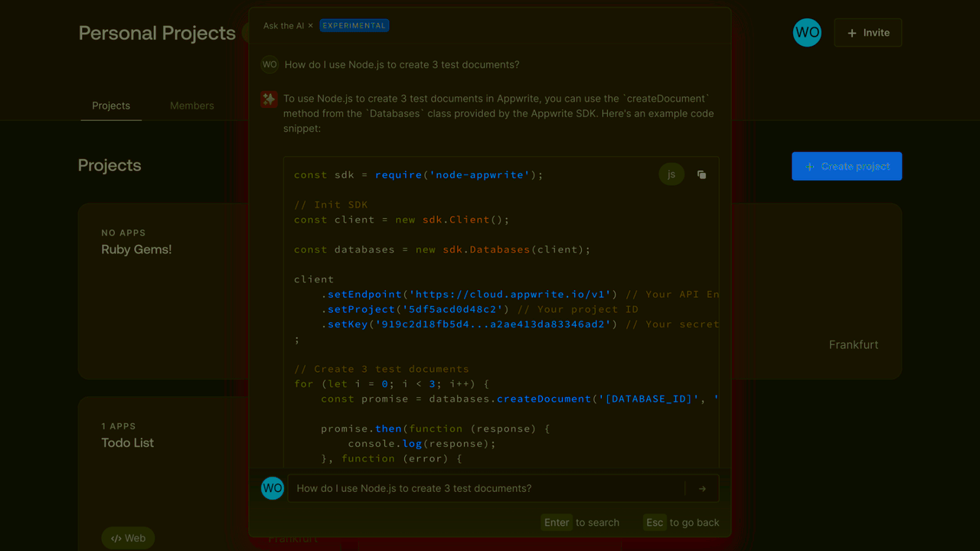This screenshot has height=551, width=980.
Task: Open the WO account avatar in the header
Action: (x=807, y=32)
